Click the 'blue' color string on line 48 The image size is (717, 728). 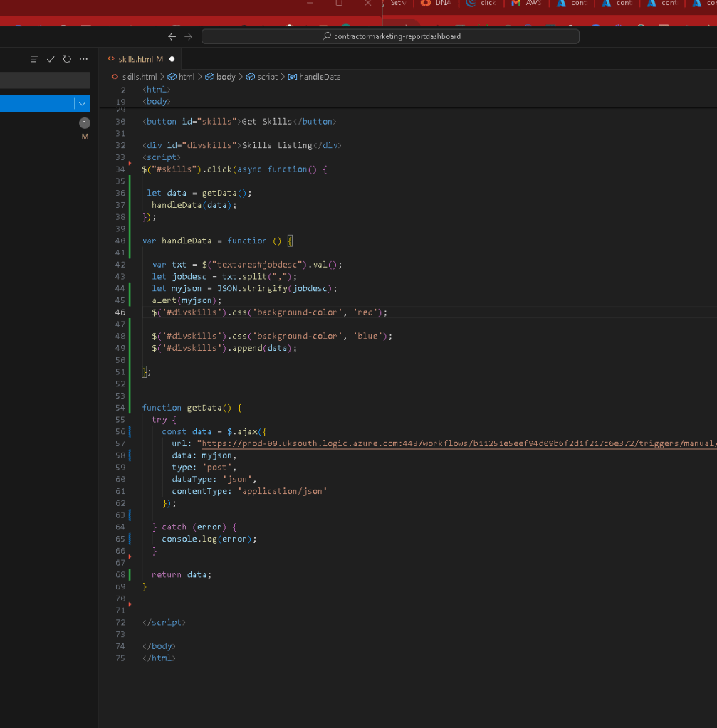[368, 336]
